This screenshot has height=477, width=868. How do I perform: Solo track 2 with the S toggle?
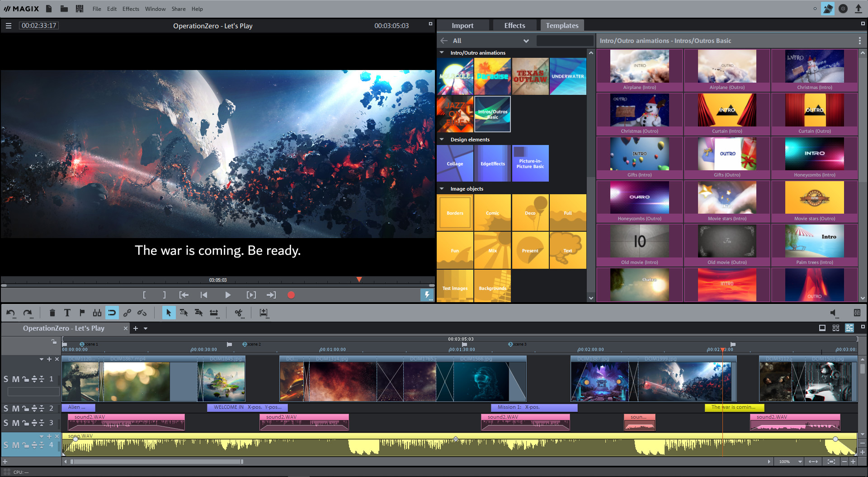(6, 408)
